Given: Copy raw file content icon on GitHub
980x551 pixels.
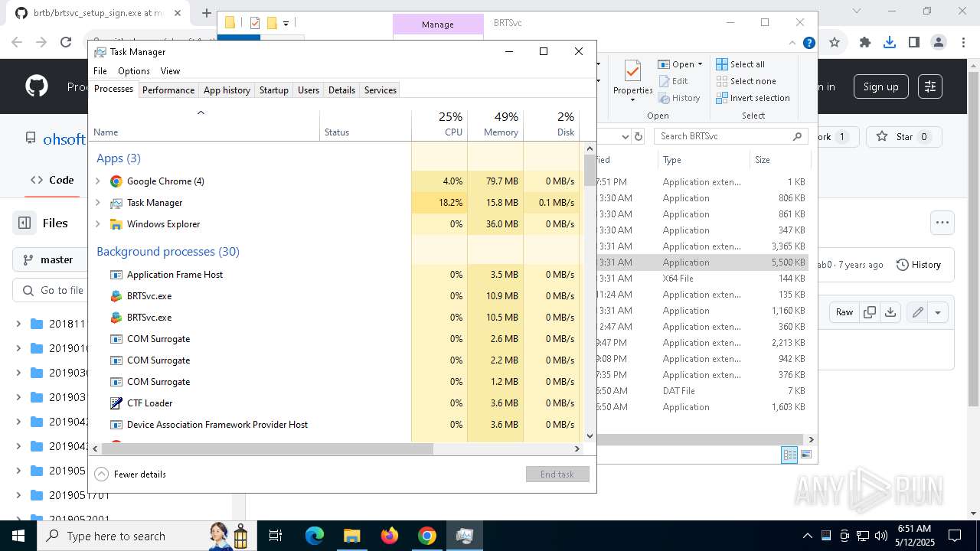Looking at the screenshot, I should click(870, 311).
